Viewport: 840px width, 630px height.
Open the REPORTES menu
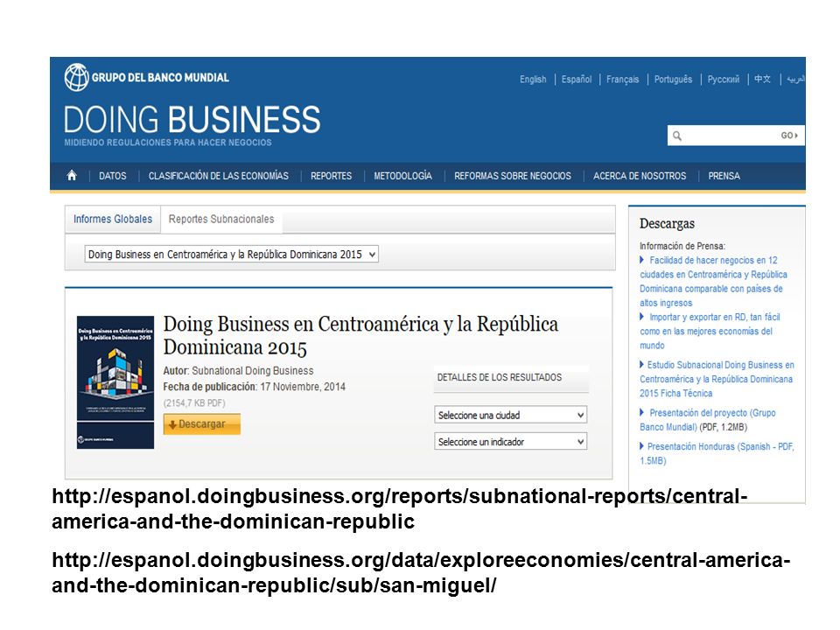tap(331, 176)
